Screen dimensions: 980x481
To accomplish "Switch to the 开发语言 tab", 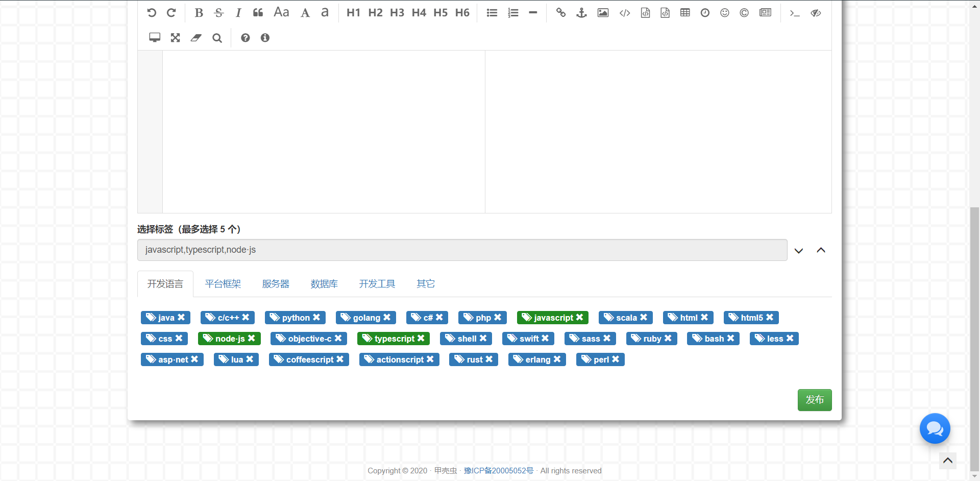I will click(x=165, y=284).
